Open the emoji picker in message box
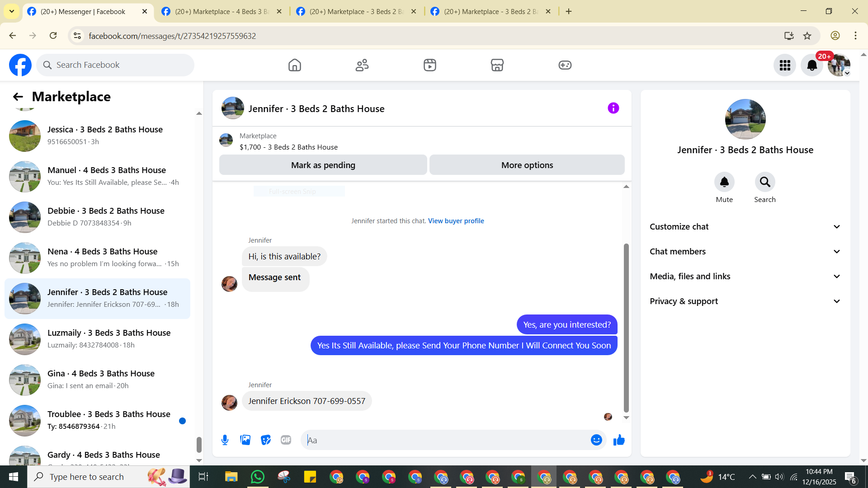Viewport: 868px width, 488px height. [596, 440]
